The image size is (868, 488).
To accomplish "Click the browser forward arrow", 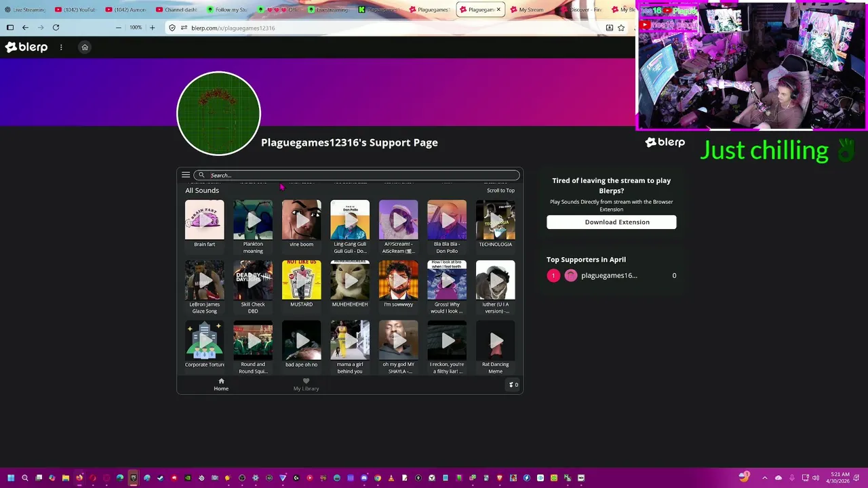I will (x=41, y=28).
